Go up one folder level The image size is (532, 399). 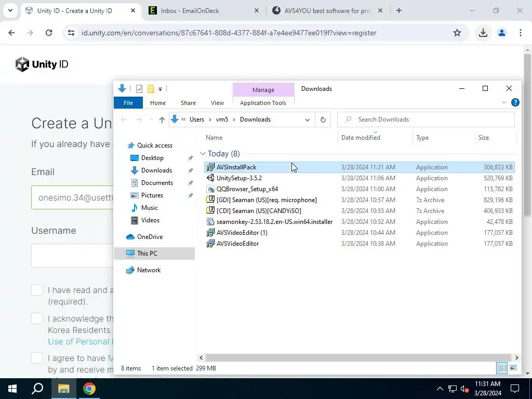pos(162,119)
